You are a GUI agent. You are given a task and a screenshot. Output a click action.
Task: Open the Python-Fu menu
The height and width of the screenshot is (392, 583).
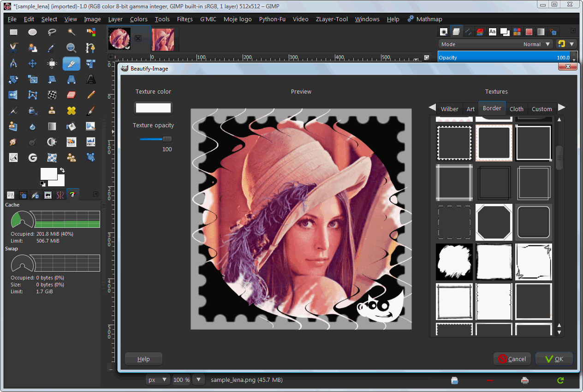tap(272, 19)
